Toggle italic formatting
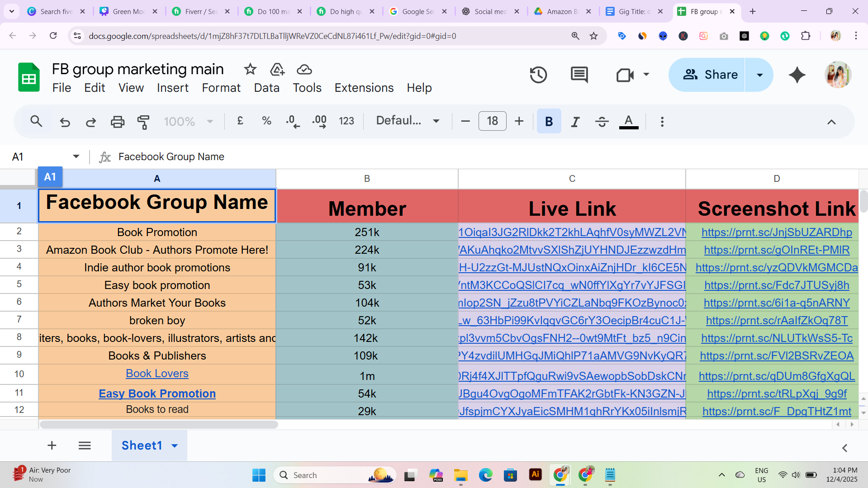Image resolution: width=868 pixels, height=488 pixels. coord(575,122)
